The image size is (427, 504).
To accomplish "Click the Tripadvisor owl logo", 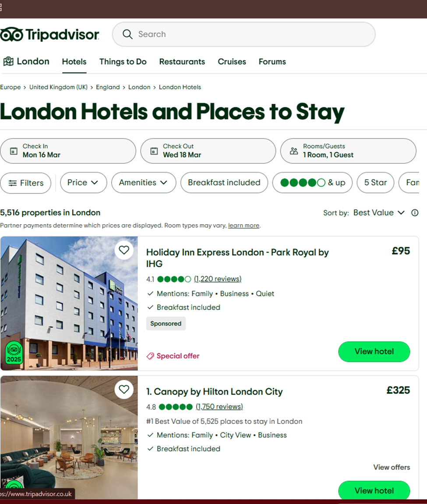I will 11,34.
